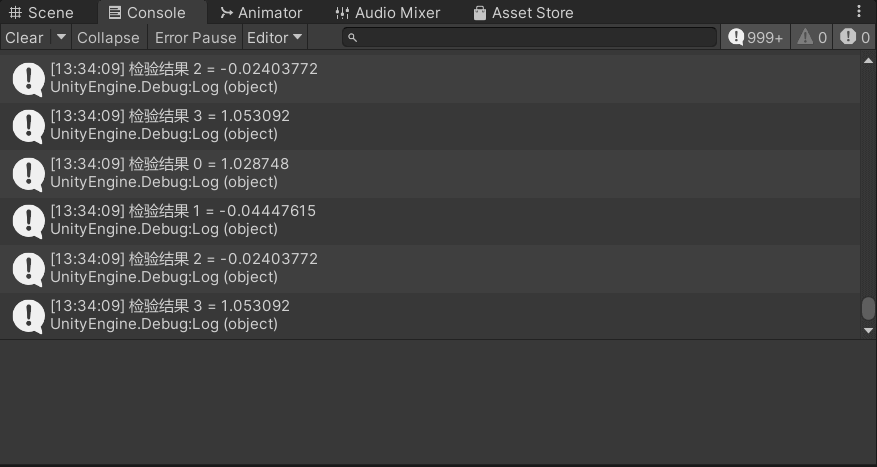Open the Asset Store tab

click(523, 13)
